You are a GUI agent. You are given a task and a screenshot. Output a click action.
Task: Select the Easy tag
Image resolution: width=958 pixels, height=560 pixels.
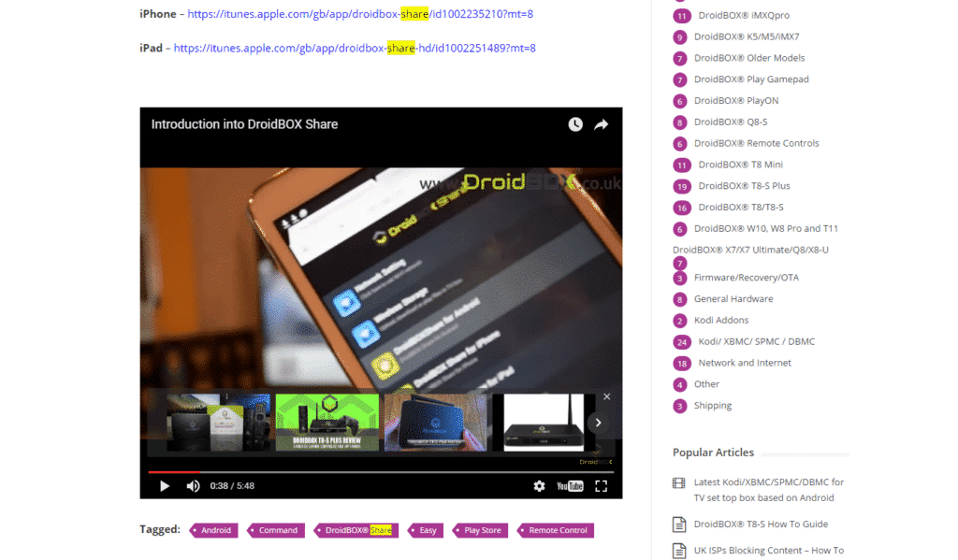point(426,530)
